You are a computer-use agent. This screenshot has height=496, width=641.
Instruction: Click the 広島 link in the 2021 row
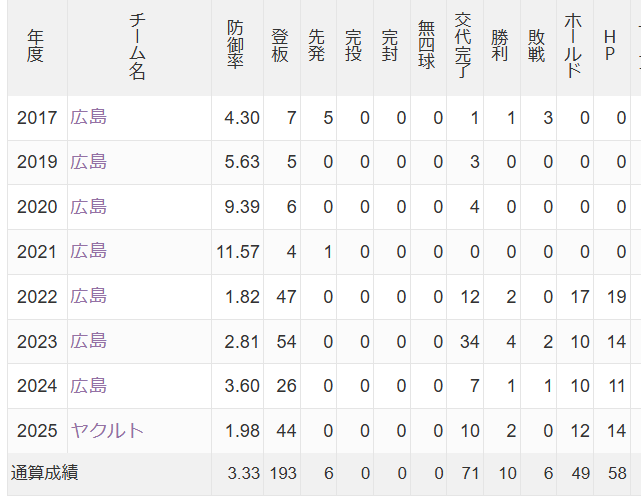[x=88, y=252]
